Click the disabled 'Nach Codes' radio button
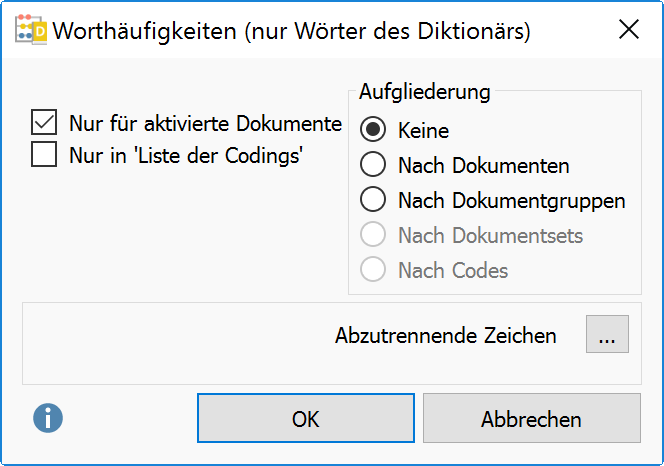 [x=373, y=270]
